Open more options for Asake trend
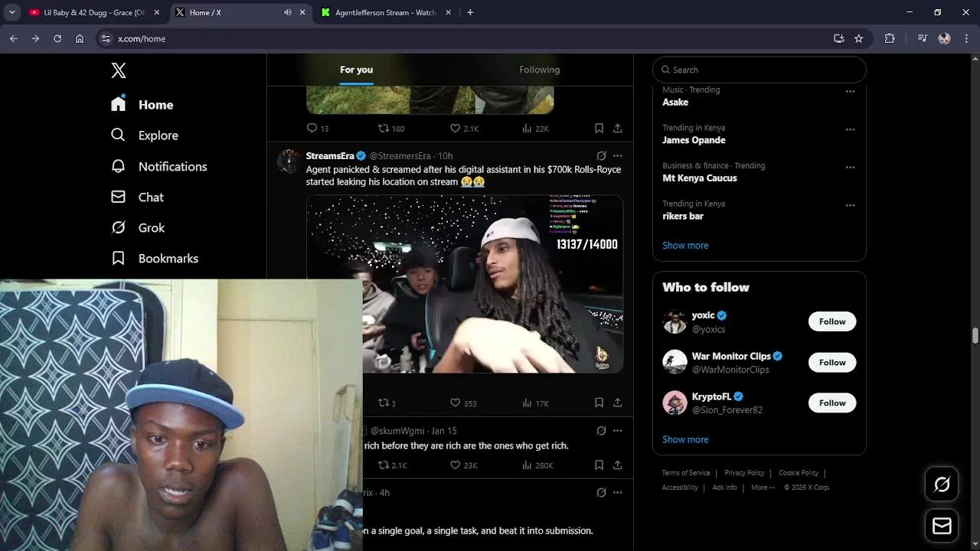This screenshot has height=551, width=980. tap(850, 91)
